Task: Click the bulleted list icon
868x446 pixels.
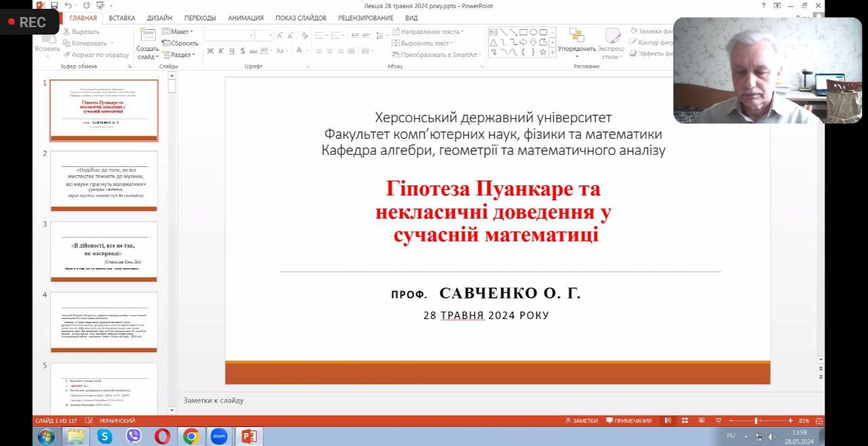Action: click(x=319, y=35)
